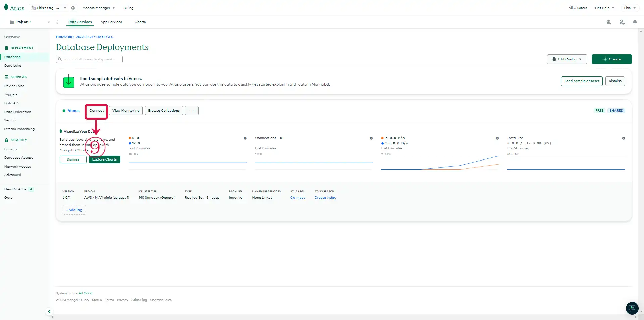This screenshot has height=320, width=644.
Task: Open the Get Help dropdown
Action: coord(604,8)
